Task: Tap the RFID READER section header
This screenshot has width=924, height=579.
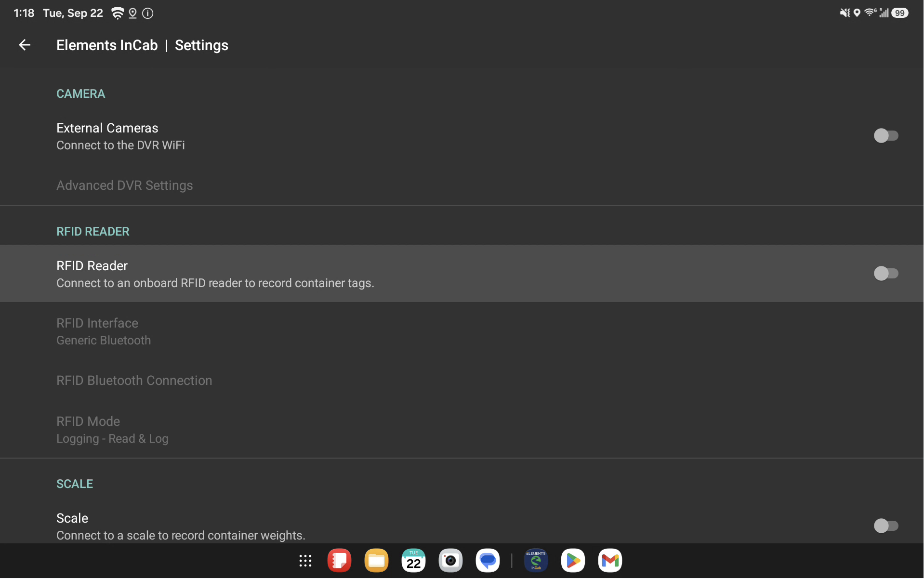Action: point(93,232)
